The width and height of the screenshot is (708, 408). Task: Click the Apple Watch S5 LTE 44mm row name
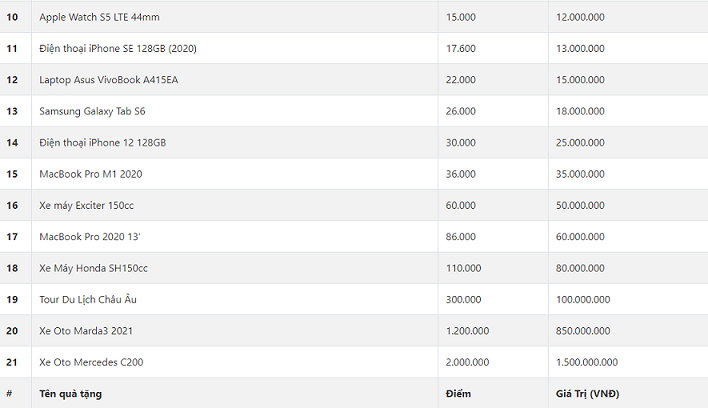pyautogui.click(x=100, y=17)
